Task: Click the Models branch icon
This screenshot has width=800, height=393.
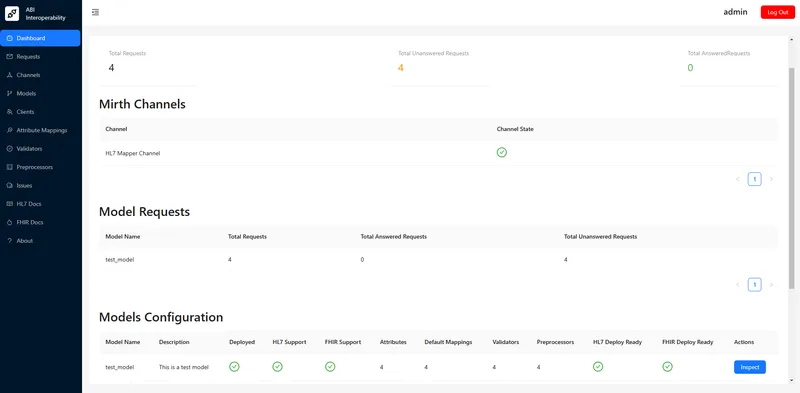Action: pos(10,93)
